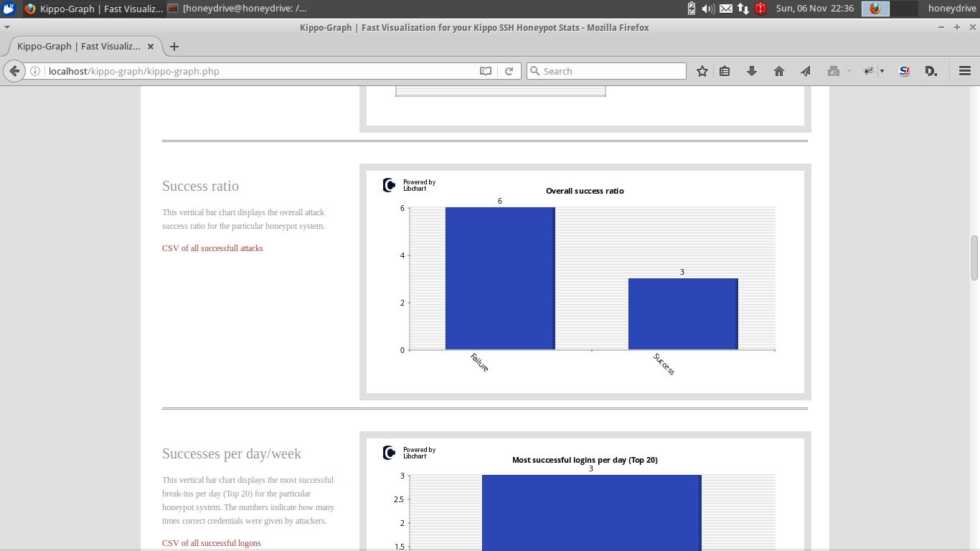Open the Firefox hamburger menu
The width and height of the screenshot is (980, 551).
[x=965, y=71]
